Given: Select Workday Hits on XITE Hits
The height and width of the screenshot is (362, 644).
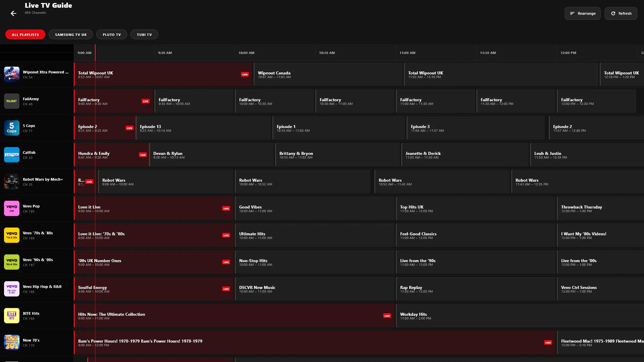Looking at the screenshot, I should click(520, 316).
